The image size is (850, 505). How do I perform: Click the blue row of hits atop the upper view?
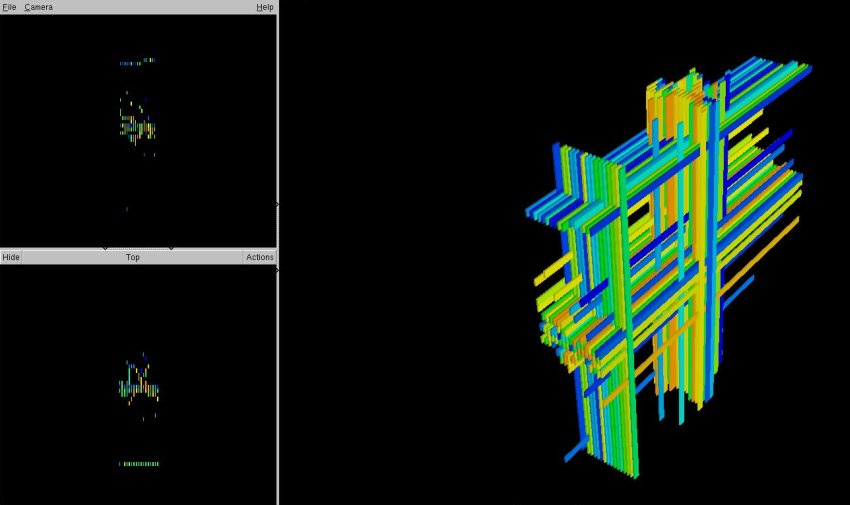[131, 64]
